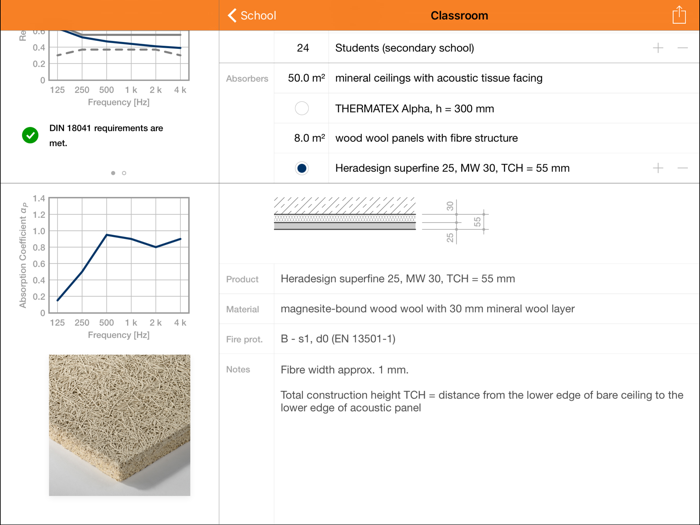
Task: Remove absorber with minus in Heradesign row
Action: (683, 168)
